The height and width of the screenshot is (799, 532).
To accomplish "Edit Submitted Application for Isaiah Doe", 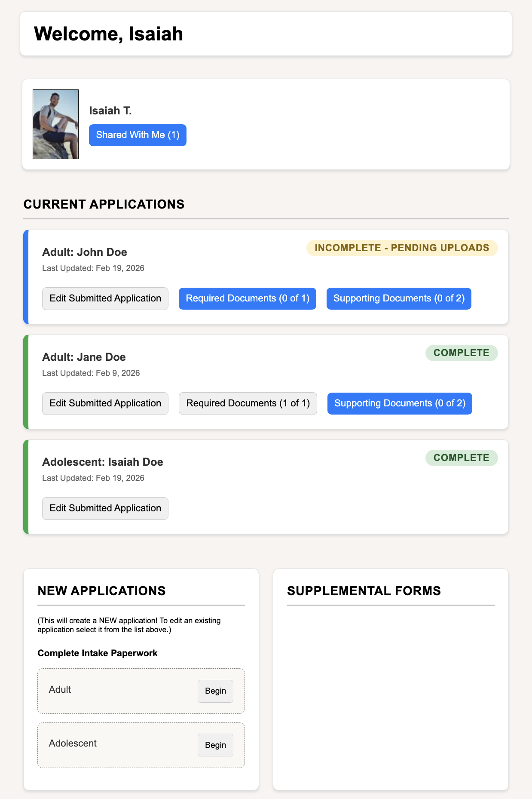I will [x=105, y=508].
